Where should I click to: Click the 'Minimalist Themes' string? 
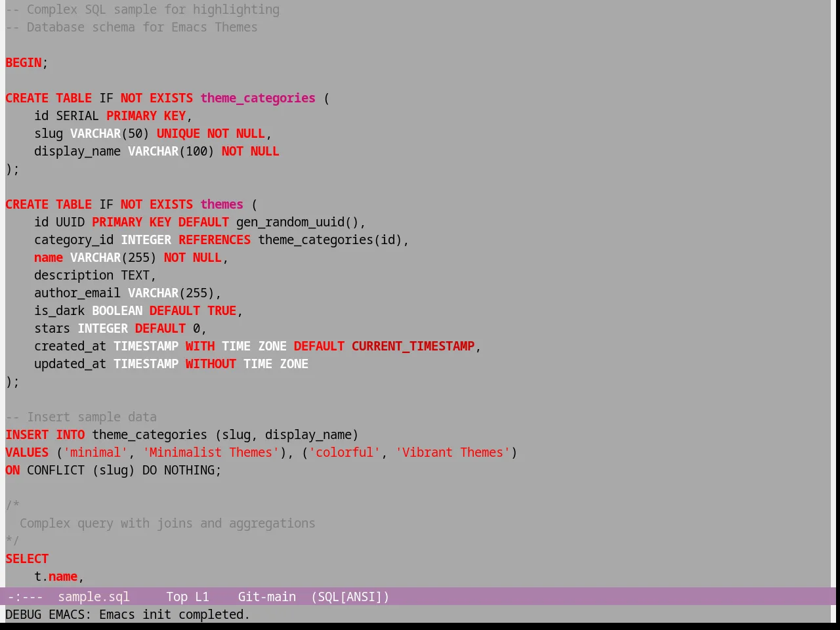pos(211,453)
